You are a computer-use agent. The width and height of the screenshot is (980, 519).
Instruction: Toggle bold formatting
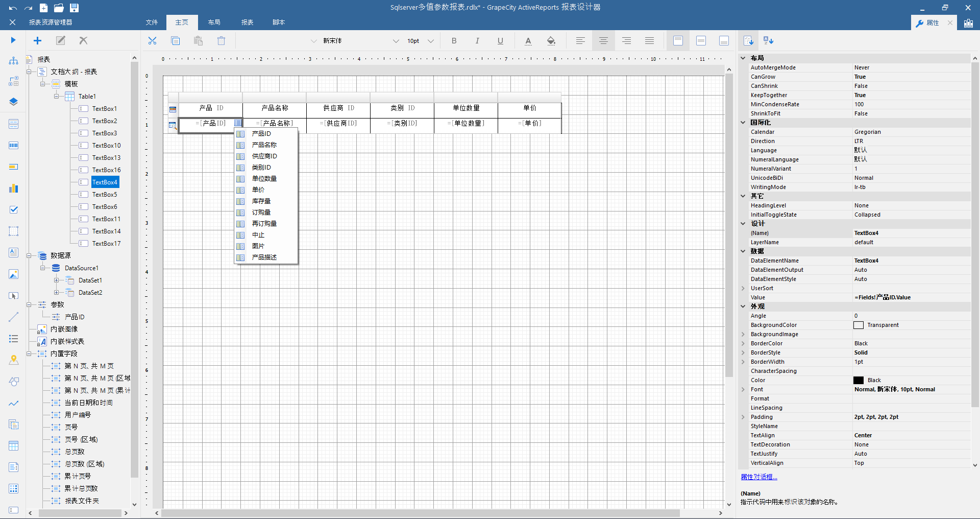[x=453, y=40]
